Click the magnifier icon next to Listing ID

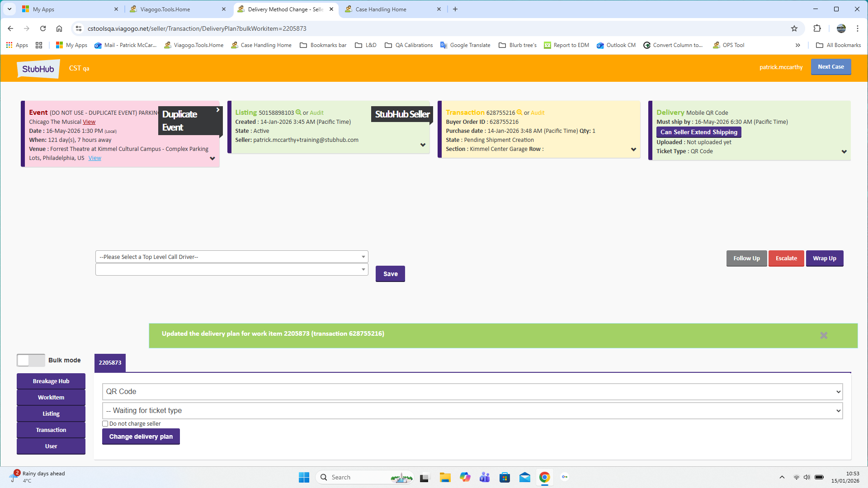[298, 113]
